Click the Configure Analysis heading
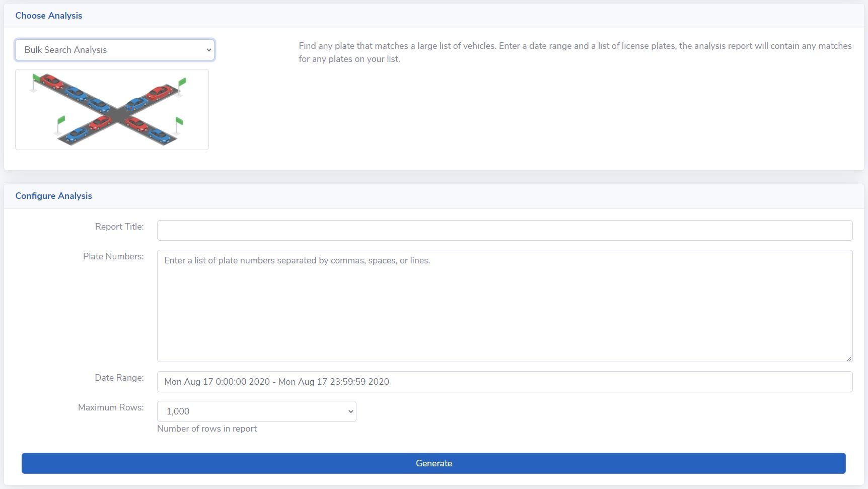Screen dimensions: 868x489 [53, 196]
